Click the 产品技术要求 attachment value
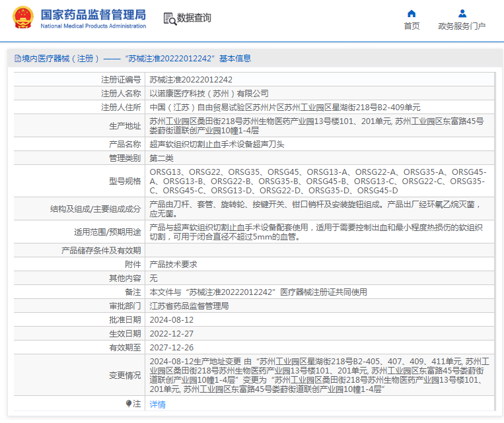The image size is (504, 423). coord(174,265)
